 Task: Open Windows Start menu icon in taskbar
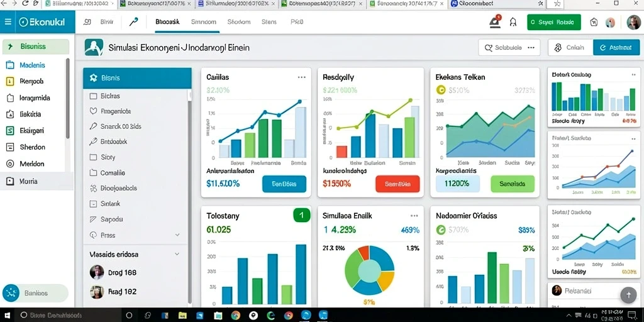[x=8, y=315]
